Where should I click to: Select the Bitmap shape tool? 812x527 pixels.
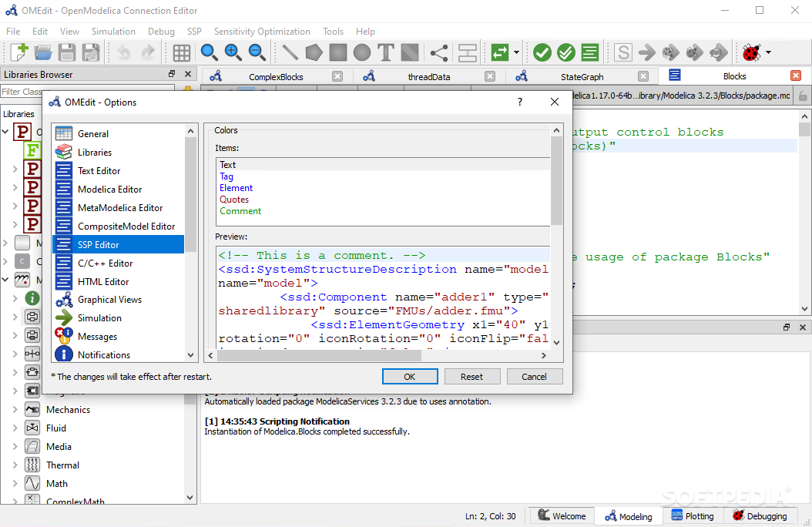click(x=410, y=52)
